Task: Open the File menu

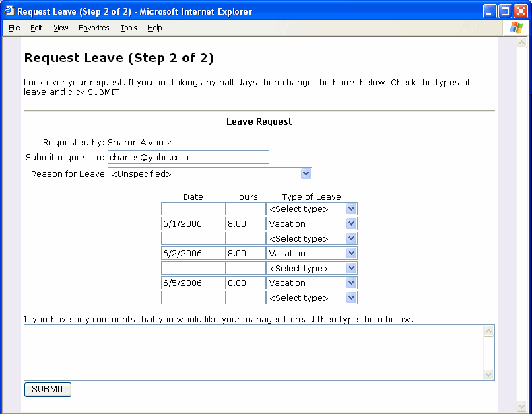Action: tap(14, 28)
